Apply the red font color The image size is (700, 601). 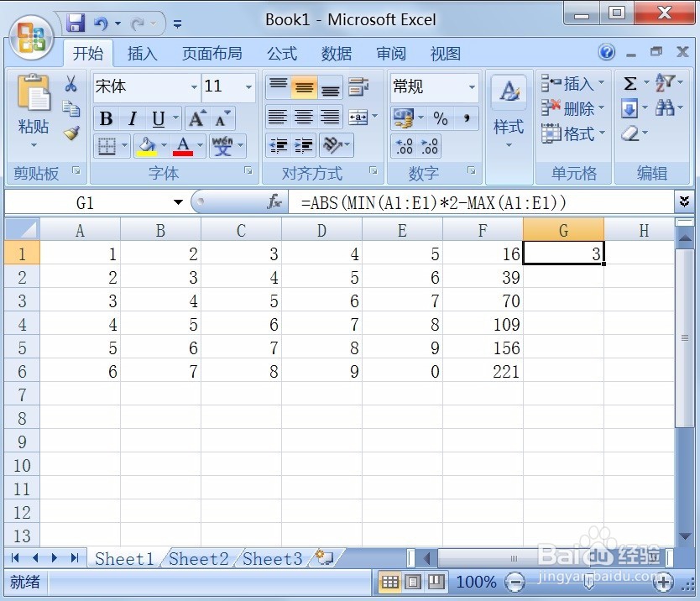[183, 146]
